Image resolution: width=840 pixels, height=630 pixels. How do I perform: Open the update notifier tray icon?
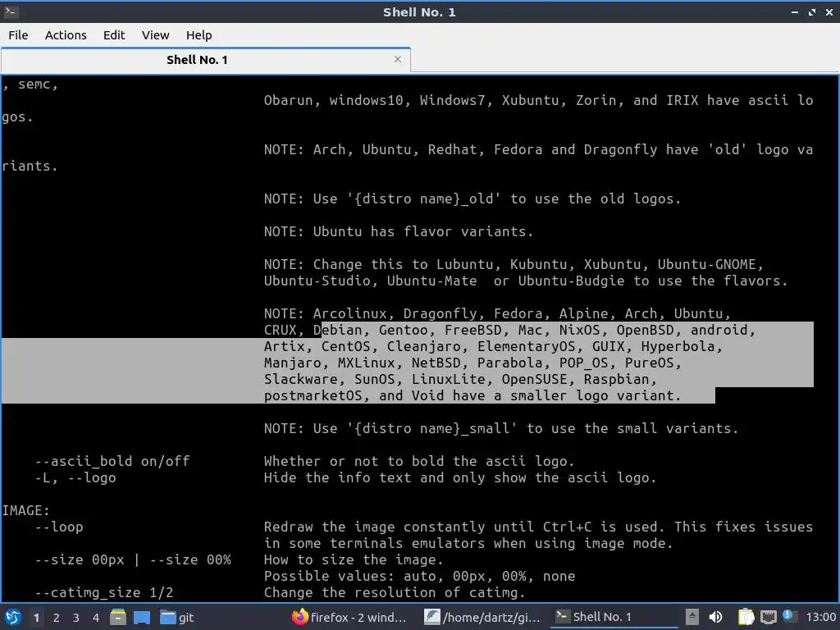pos(790,616)
